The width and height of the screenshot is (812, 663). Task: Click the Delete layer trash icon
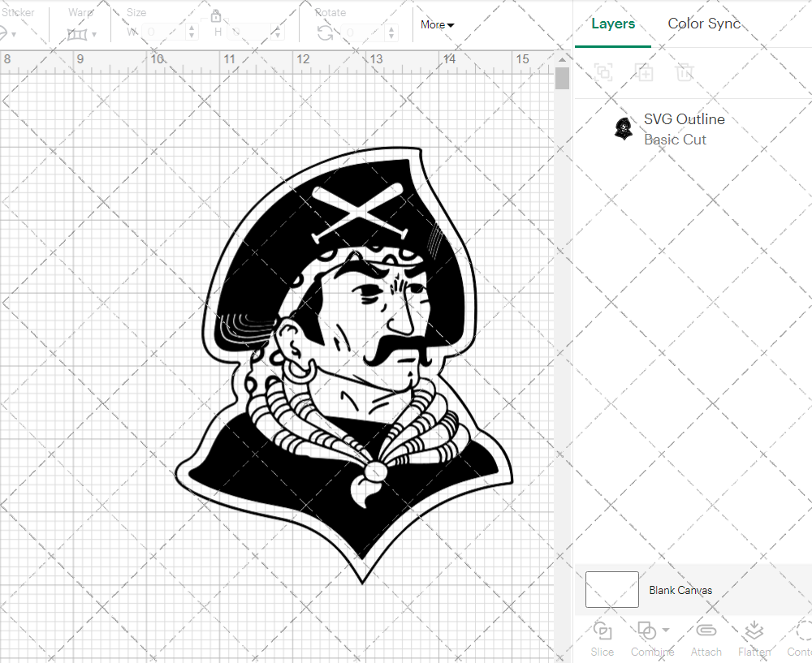tap(684, 71)
